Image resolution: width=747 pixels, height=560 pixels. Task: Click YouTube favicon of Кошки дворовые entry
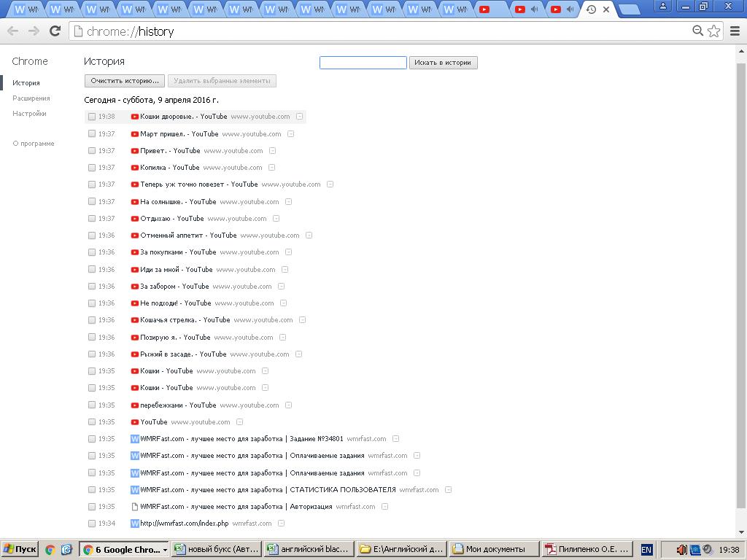pos(135,117)
